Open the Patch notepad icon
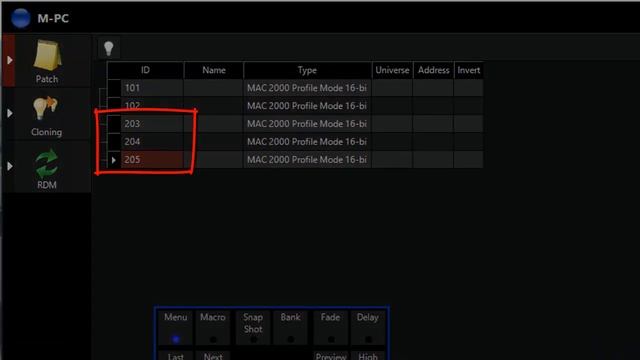Image resolution: width=640 pixels, height=360 pixels. (x=47, y=55)
